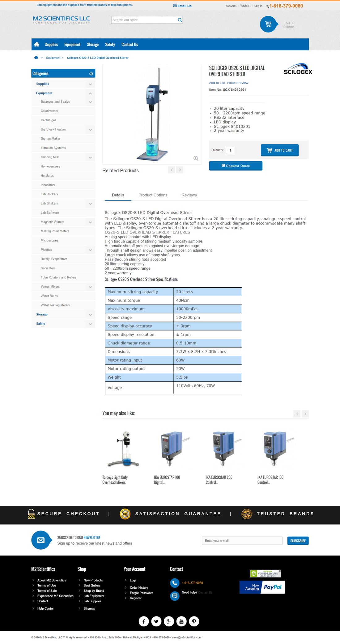Click the Add to Cart button
The image size is (340, 644).
click(x=279, y=150)
